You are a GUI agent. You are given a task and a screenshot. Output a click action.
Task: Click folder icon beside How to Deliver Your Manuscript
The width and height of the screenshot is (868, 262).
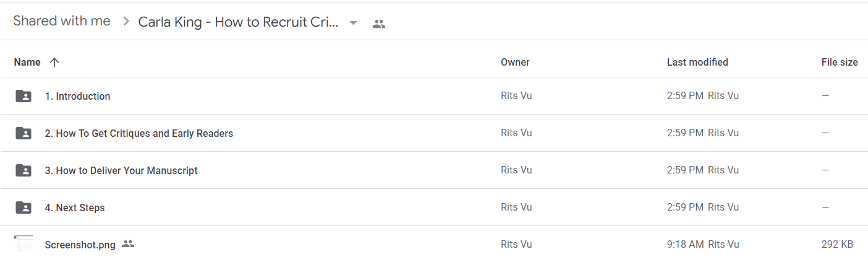pos(23,170)
